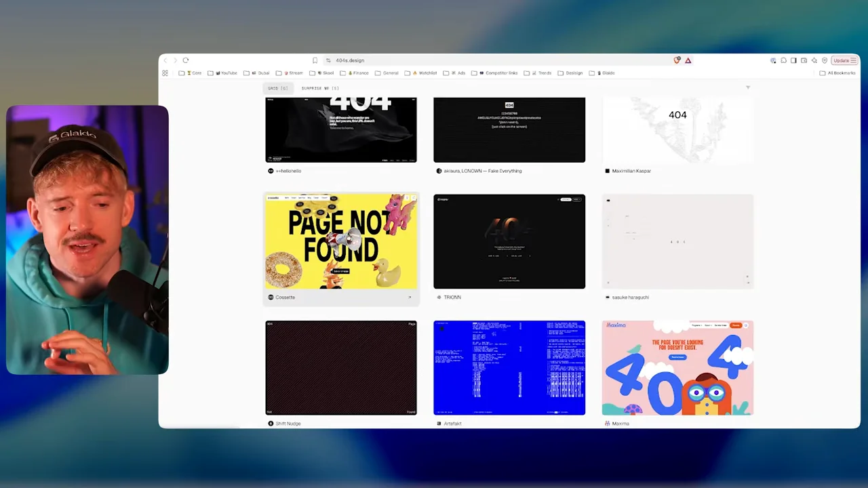The height and width of the screenshot is (488, 868).
Task: Go back using the browser back arrow
Action: pyautogui.click(x=165, y=60)
